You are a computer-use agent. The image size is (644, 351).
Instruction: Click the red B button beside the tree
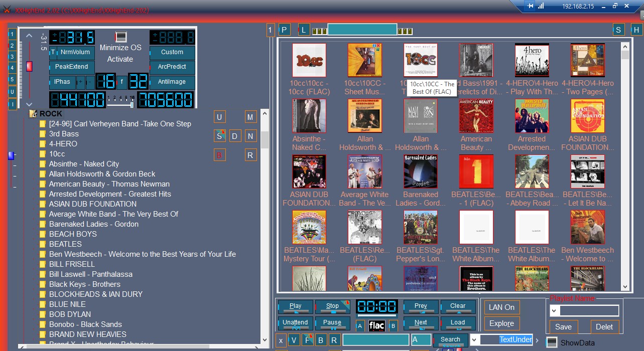point(219,155)
